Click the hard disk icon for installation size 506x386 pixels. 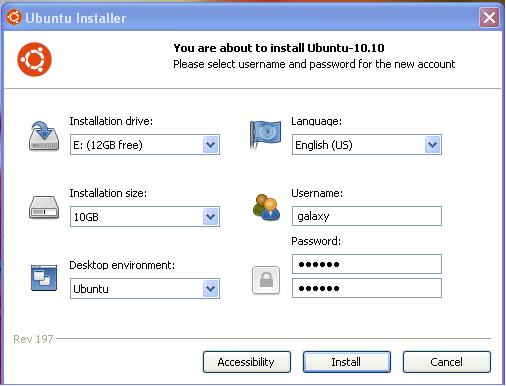click(x=44, y=208)
